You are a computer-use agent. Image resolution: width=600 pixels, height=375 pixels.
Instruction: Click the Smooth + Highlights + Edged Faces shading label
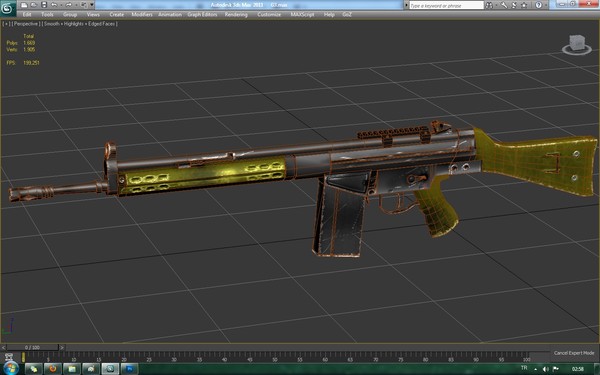click(80, 24)
